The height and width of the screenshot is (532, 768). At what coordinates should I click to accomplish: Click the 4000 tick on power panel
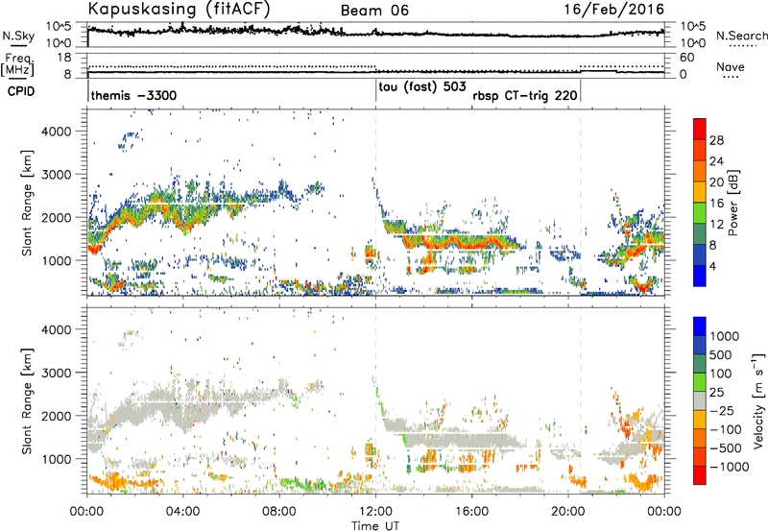point(56,132)
